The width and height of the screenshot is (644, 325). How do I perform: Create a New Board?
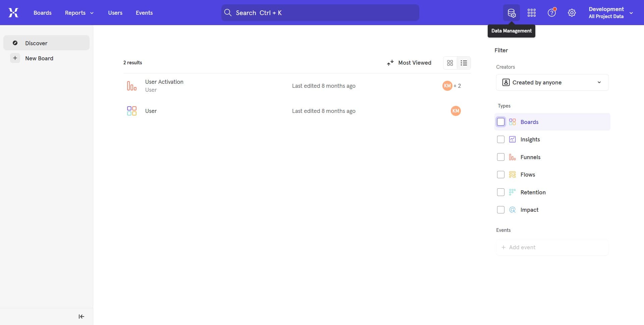39,58
